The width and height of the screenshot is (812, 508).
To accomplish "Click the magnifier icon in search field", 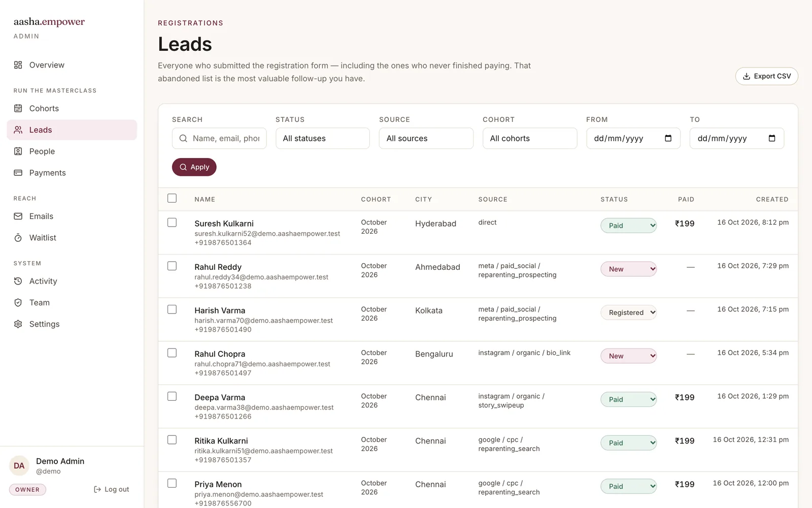I will click(183, 138).
